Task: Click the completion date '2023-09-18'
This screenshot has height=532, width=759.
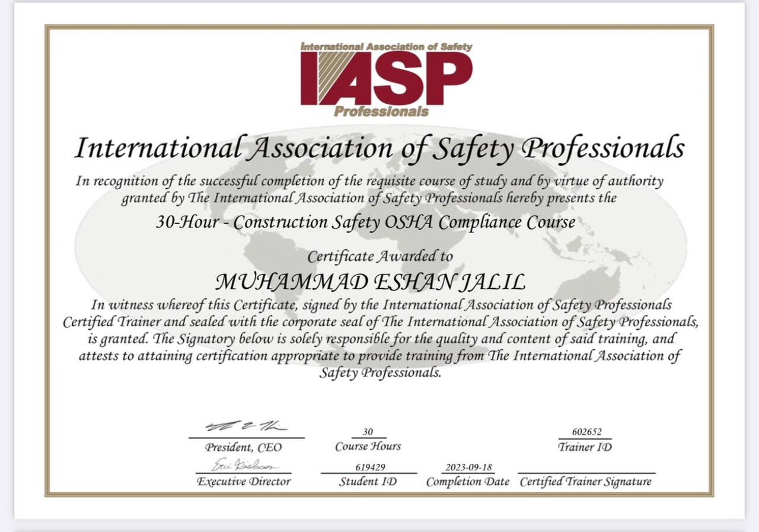Action: [468, 467]
